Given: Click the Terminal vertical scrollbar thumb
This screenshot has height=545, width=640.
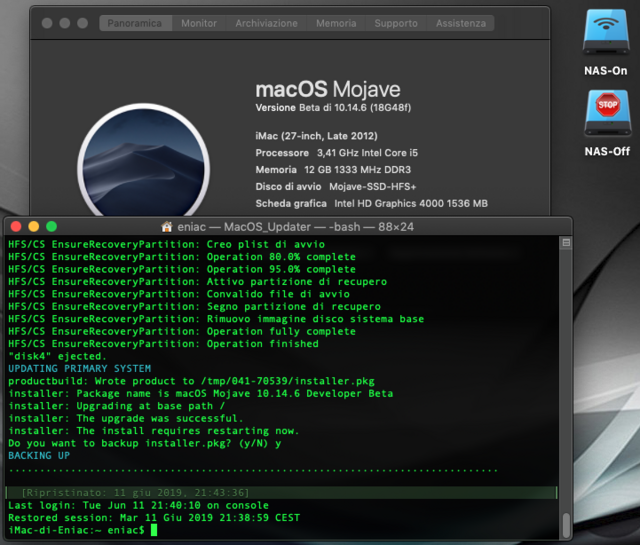Looking at the screenshot, I should point(566,526).
